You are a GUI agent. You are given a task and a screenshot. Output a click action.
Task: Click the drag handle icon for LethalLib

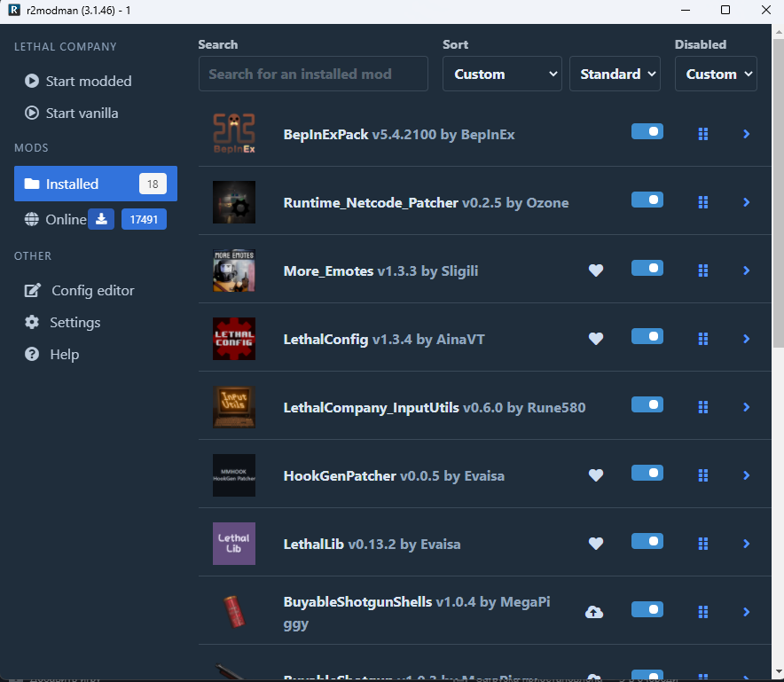pos(703,544)
